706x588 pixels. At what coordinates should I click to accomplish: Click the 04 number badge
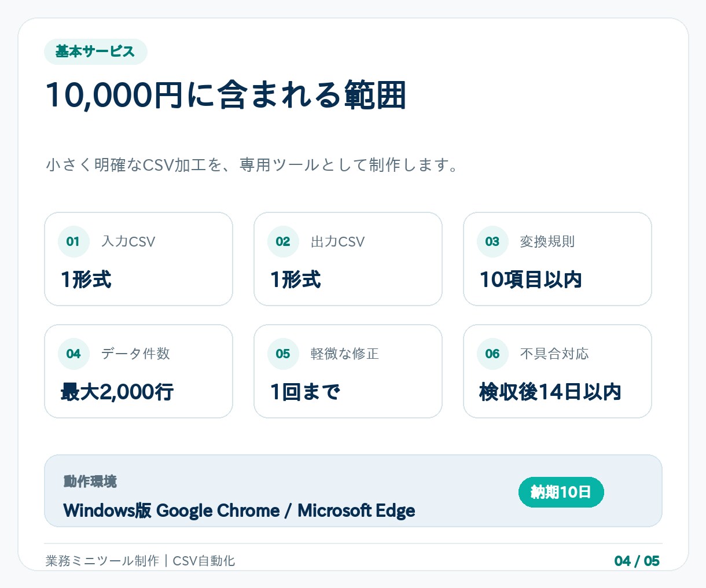[73, 354]
